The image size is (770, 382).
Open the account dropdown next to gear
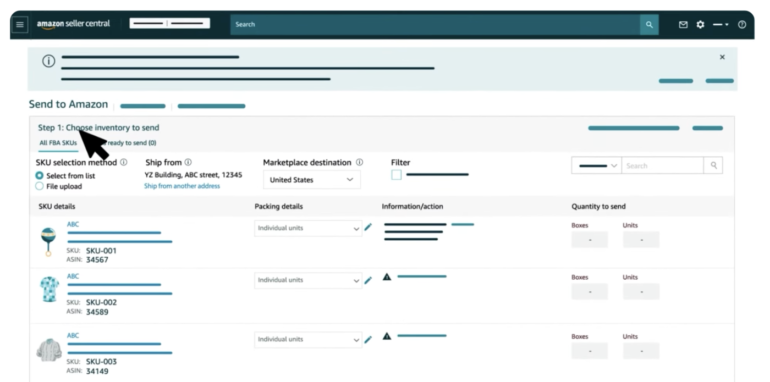(x=721, y=25)
